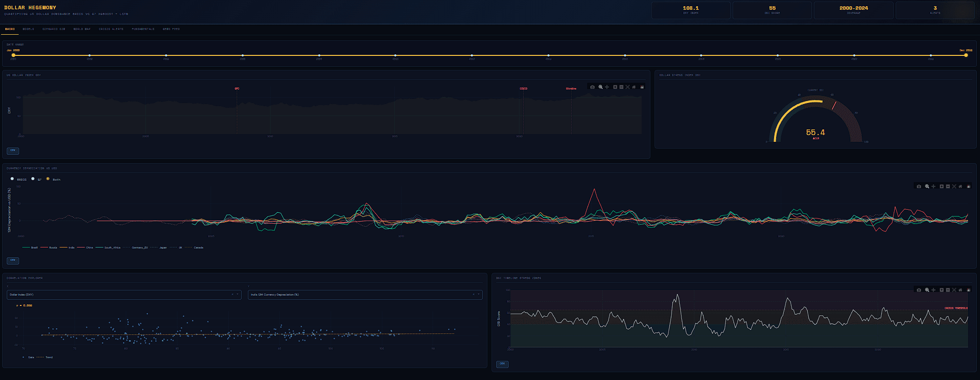Click the Dec 2024 date range slider handle
The image size is (980, 380).
pyautogui.click(x=966, y=55)
